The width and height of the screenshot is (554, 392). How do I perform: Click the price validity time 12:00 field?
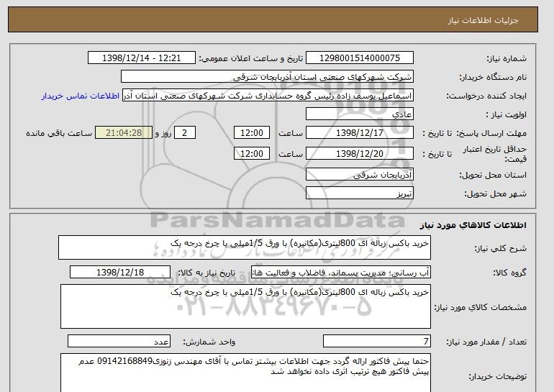point(252,154)
